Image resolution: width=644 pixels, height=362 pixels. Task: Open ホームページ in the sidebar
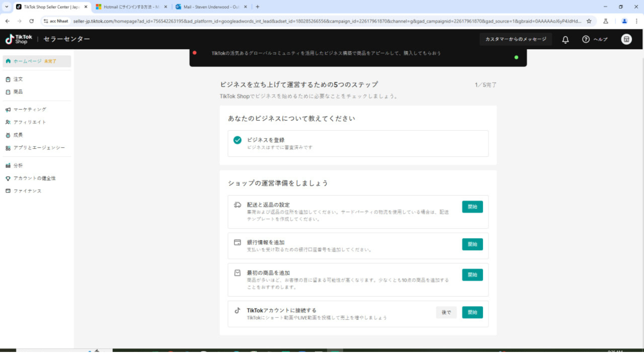pyautogui.click(x=37, y=61)
